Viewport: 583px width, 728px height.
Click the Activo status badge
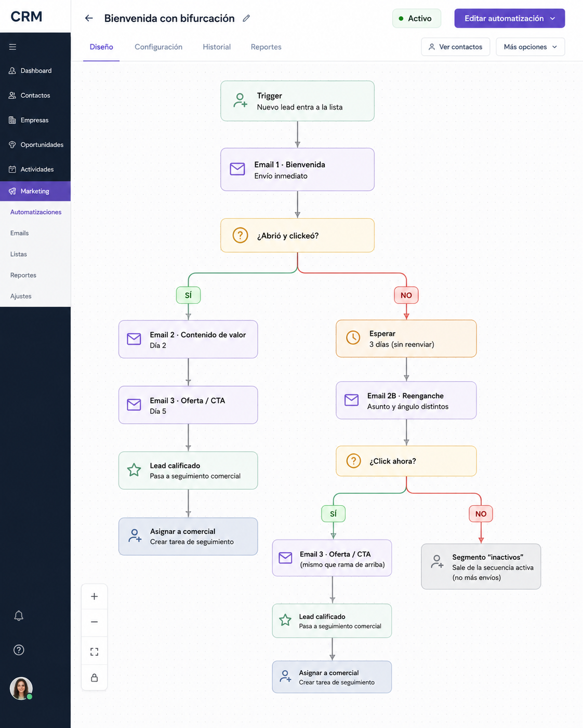click(x=417, y=18)
